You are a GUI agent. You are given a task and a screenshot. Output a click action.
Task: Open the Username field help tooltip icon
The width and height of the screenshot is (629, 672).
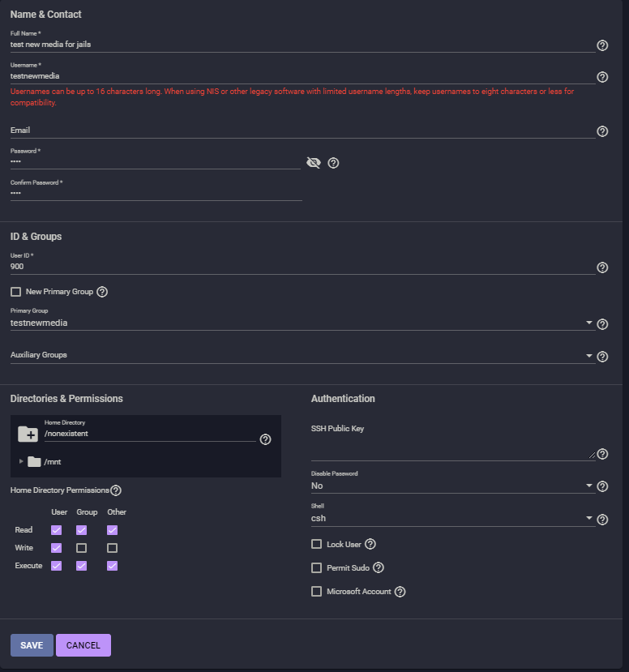click(x=602, y=77)
